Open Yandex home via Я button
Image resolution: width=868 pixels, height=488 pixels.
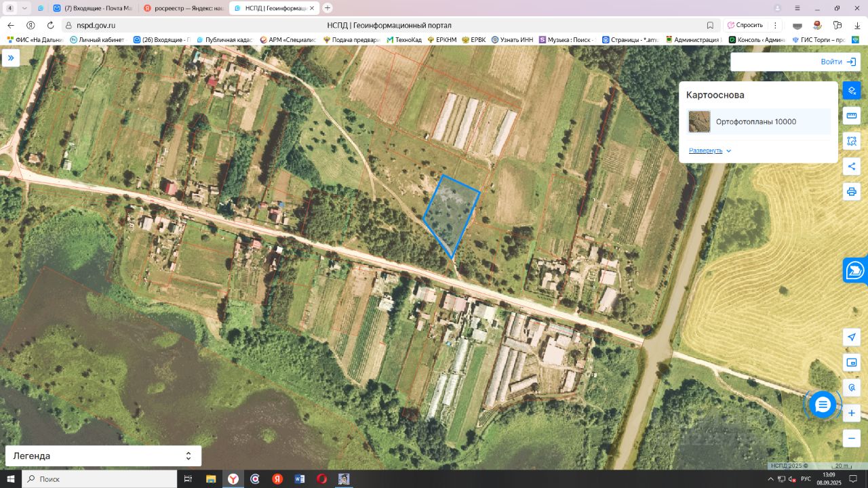click(31, 25)
